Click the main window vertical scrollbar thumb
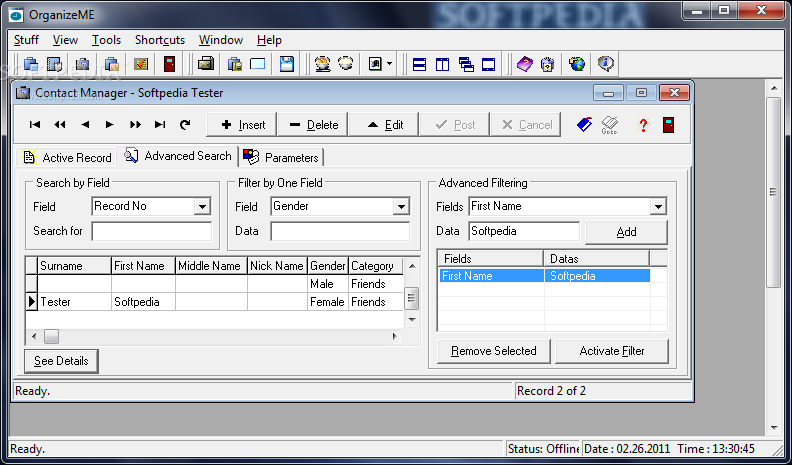The width and height of the screenshot is (792, 465). pos(774,192)
